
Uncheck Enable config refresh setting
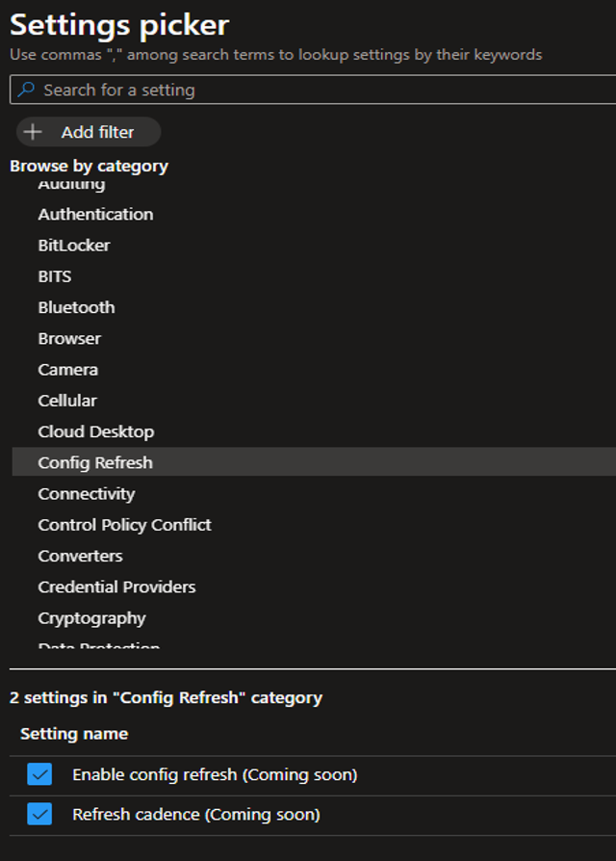coord(39,774)
